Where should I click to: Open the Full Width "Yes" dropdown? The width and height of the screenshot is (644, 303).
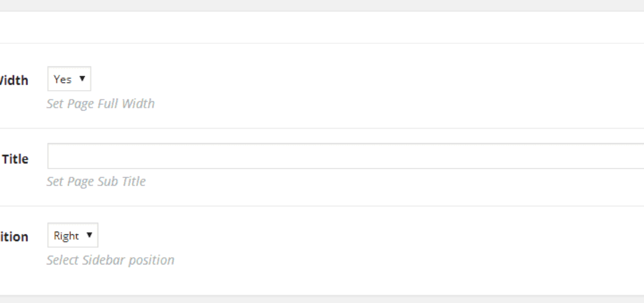click(x=69, y=79)
